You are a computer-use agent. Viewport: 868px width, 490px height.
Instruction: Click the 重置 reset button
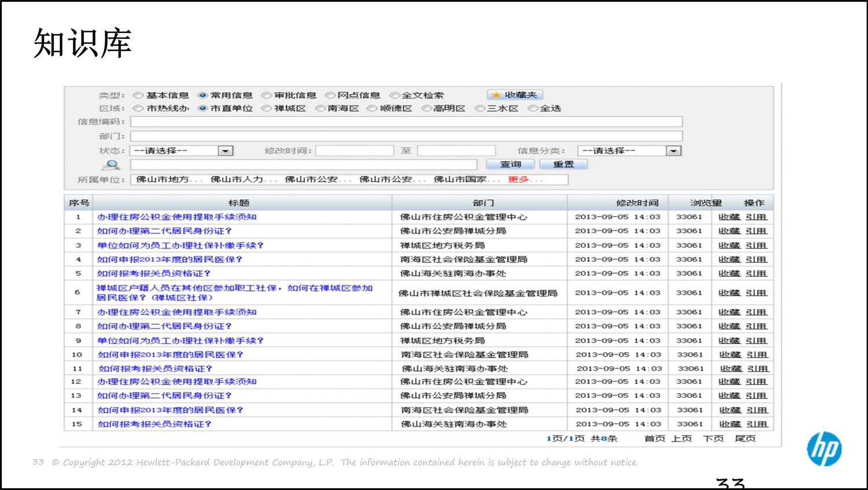coord(562,164)
